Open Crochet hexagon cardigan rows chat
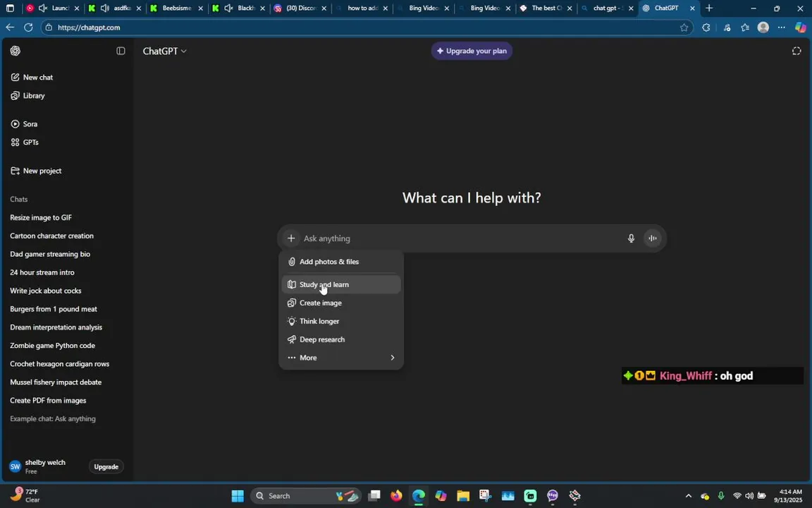The width and height of the screenshot is (812, 508). pos(59,364)
